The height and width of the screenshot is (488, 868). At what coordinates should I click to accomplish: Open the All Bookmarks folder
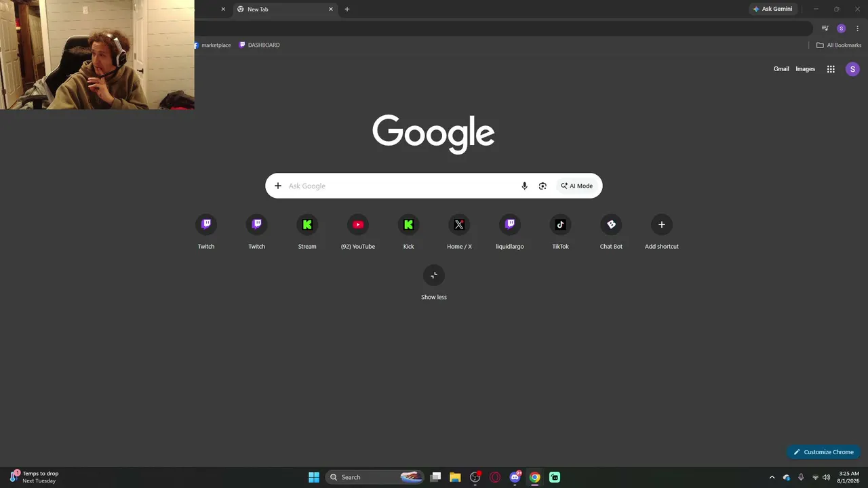coord(839,45)
